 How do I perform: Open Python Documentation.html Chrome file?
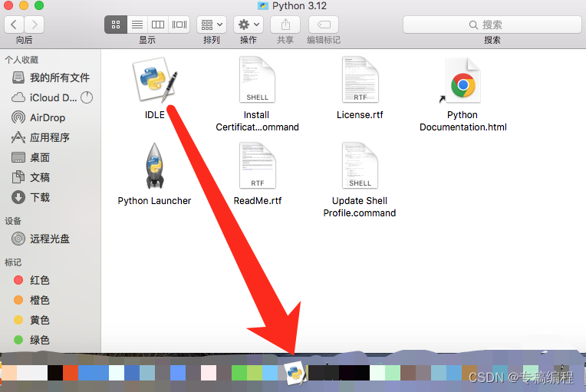click(x=462, y=81)
